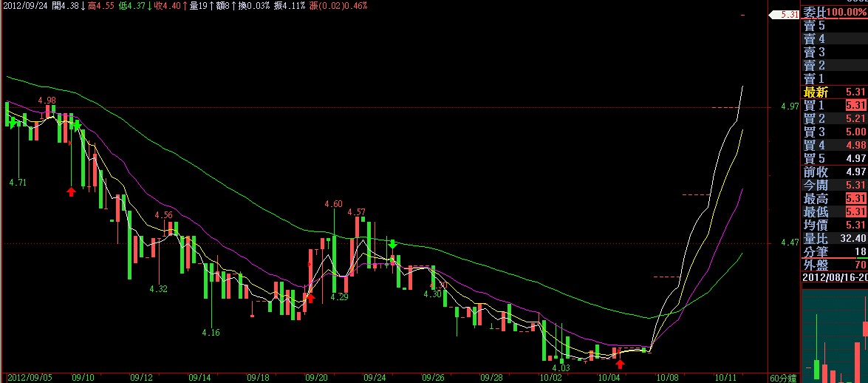Click the 10/02 date on the time axis
The image size is (868, 383).
point(550,378)
